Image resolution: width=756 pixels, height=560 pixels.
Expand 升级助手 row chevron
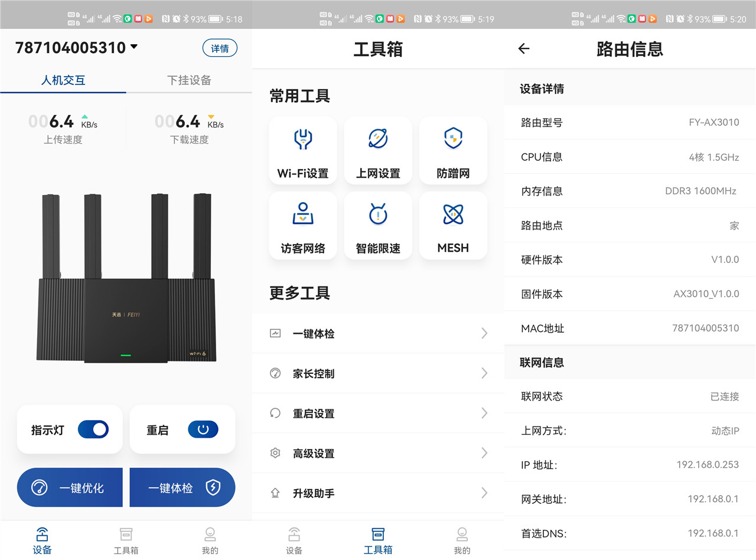484,493
